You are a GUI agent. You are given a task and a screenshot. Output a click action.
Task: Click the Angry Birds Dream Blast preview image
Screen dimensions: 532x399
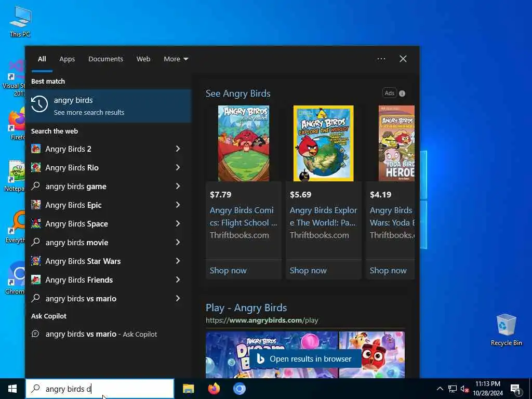tap(271, 354)
